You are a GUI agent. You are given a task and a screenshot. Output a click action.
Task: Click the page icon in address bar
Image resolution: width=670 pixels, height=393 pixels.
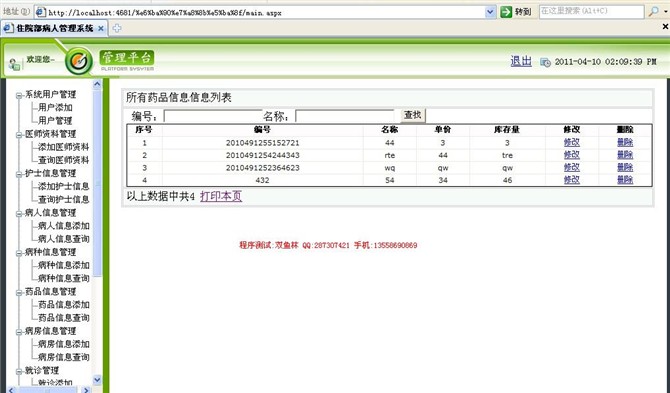point(41,12)
